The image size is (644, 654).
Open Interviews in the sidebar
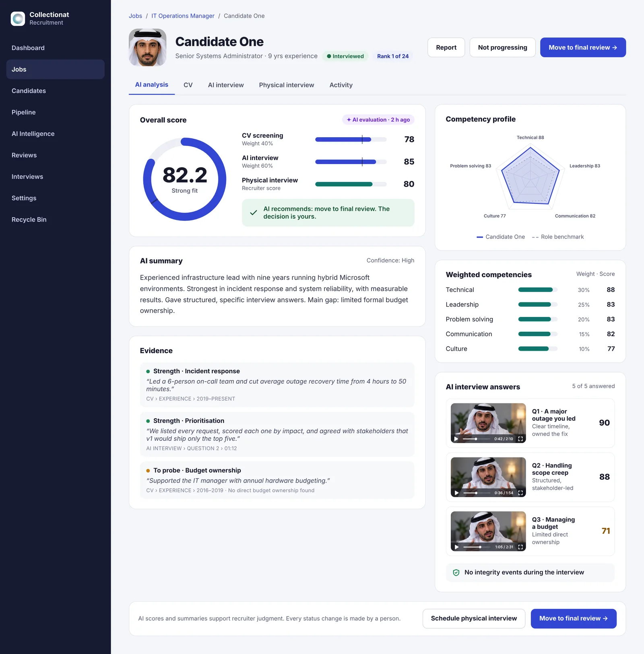[56, 177]
